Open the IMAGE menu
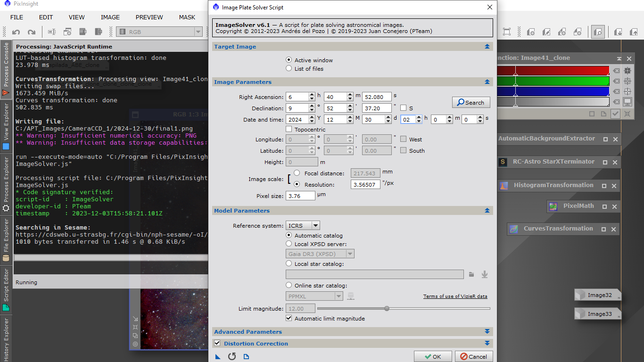Viewport: 644px width, 362px height. point(110,17)
